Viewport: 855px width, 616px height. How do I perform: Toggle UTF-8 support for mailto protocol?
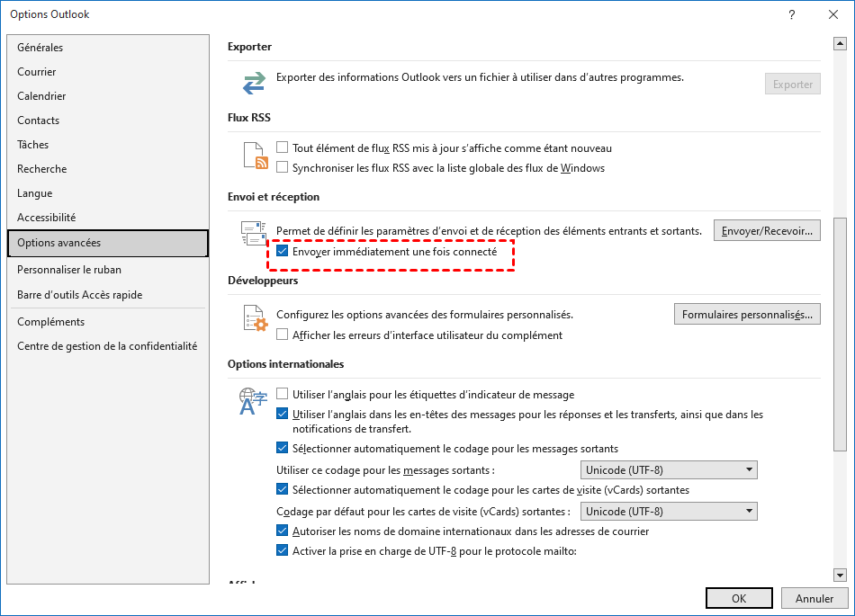(x=282, y=550)
